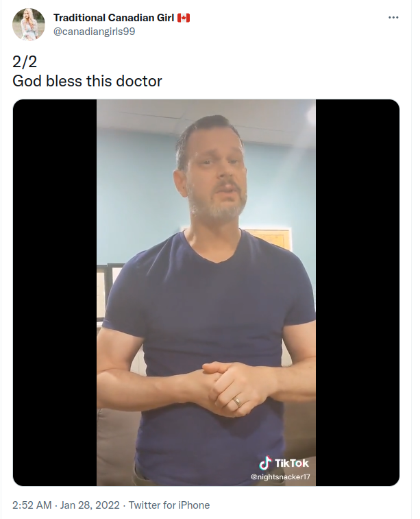Open the 2:52 AM timestamp link
The width and height of the screenshot is (420, 519).
tap(32, 505)
